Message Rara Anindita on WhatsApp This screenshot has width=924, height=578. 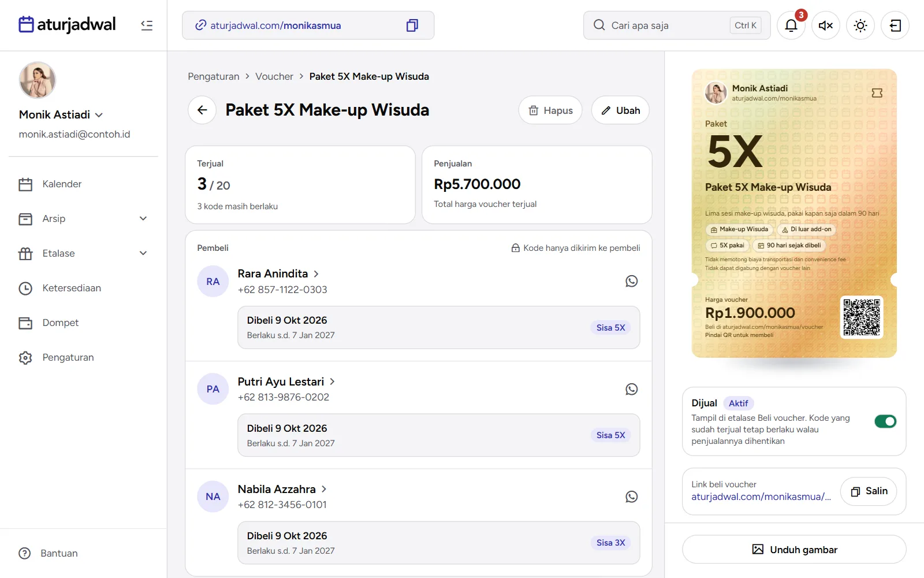[632, 281]
